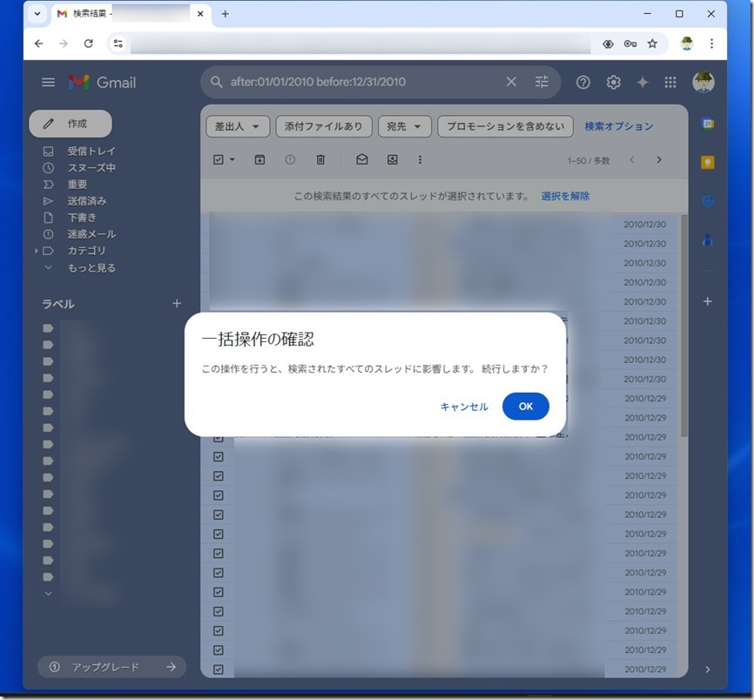
Task: Click the mail list vertical scrollbar
Action: [x=683, y=326]
